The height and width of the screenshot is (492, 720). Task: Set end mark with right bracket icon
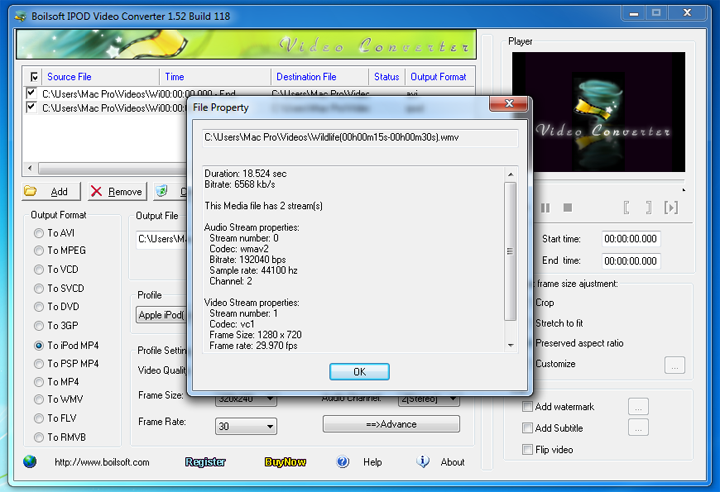click(x=648, y=208)
